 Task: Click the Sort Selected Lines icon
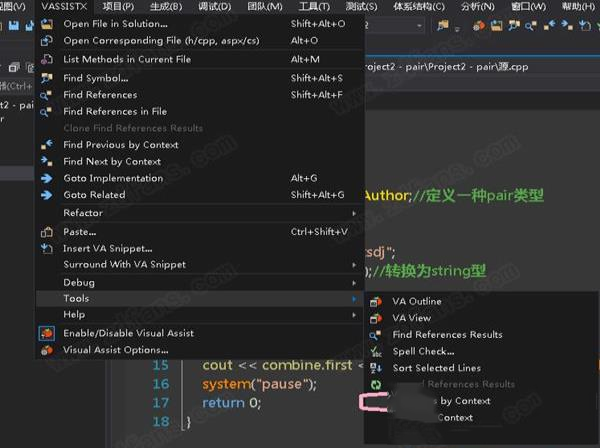coord(376,368)
